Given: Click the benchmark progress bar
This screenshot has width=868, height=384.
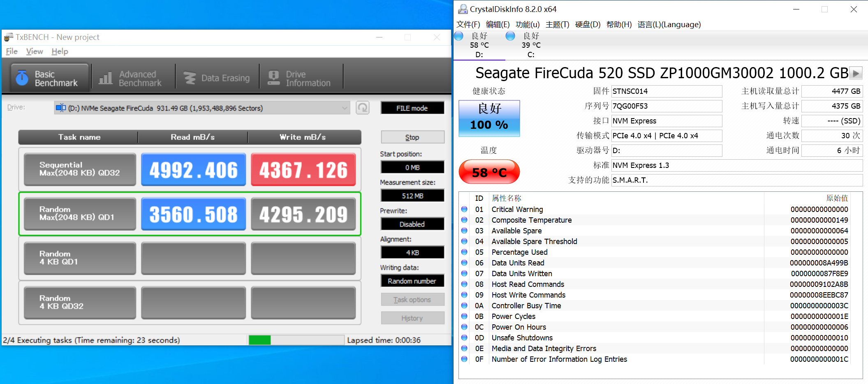Looking at the screenshot, I should (296, 340).
